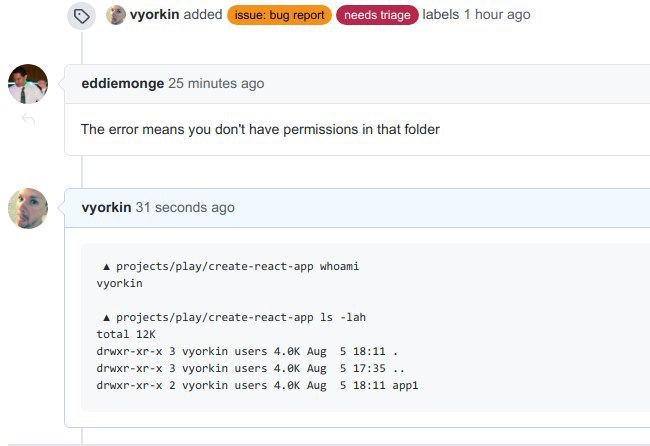
Task: Open the '25 minutes ago' timestamp permalink
Action: click(216, 83)
